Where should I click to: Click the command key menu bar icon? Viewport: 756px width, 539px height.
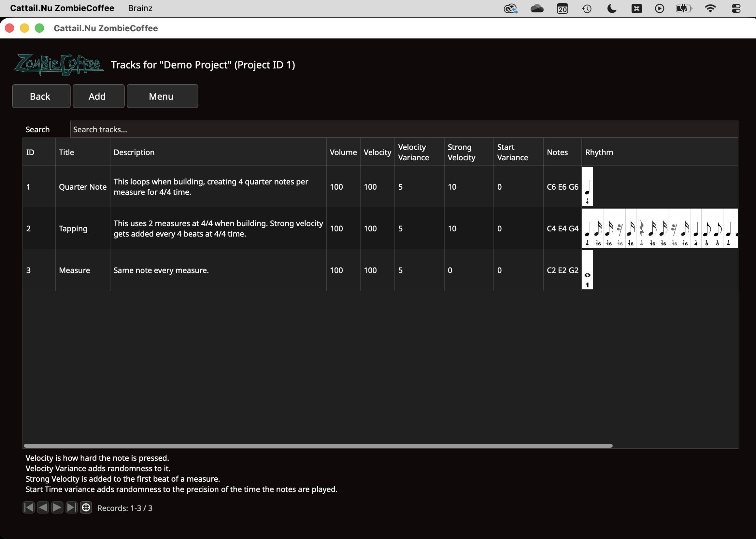636,8
